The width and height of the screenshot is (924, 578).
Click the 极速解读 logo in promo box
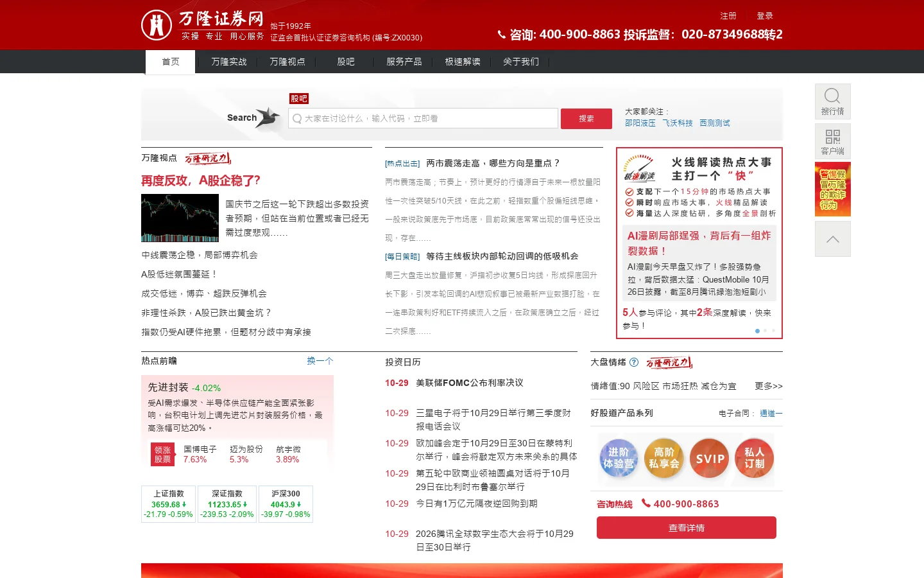point(639,168)
